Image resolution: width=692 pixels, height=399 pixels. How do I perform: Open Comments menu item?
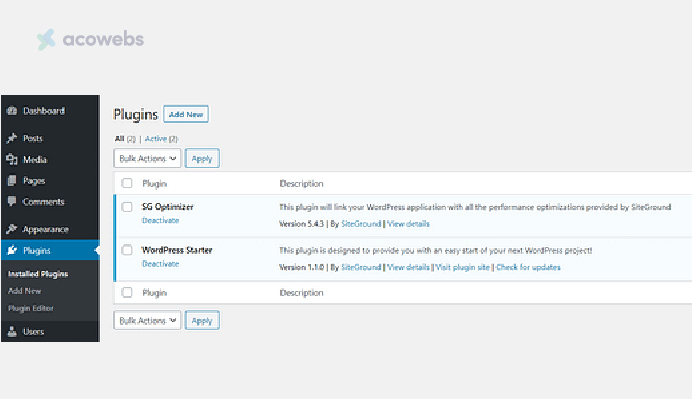click(50, 201)
